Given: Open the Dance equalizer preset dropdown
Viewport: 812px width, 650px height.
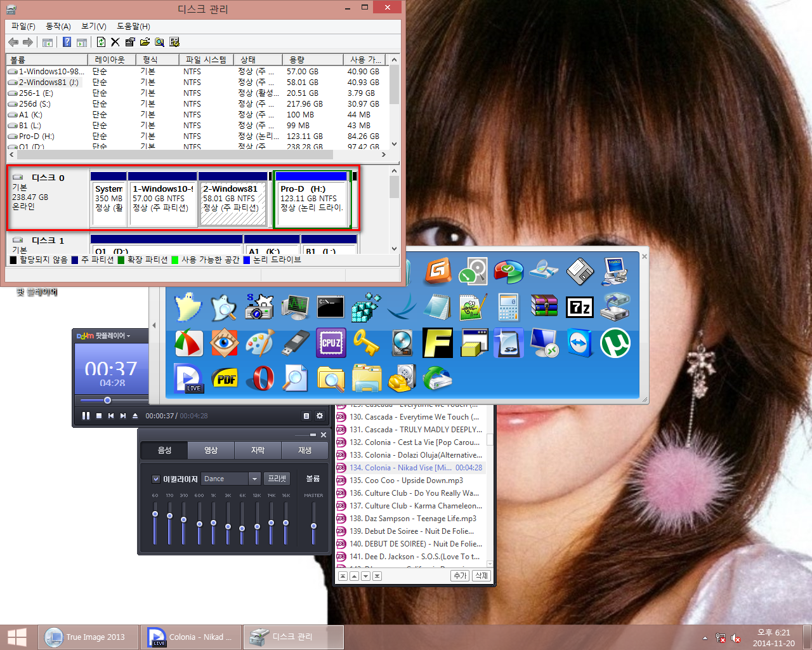Looking at the screenshot, I should point(254,479).
